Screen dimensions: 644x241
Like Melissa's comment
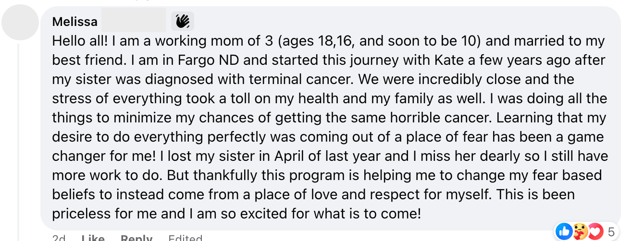pyautogui.click(x=93, y=238)
